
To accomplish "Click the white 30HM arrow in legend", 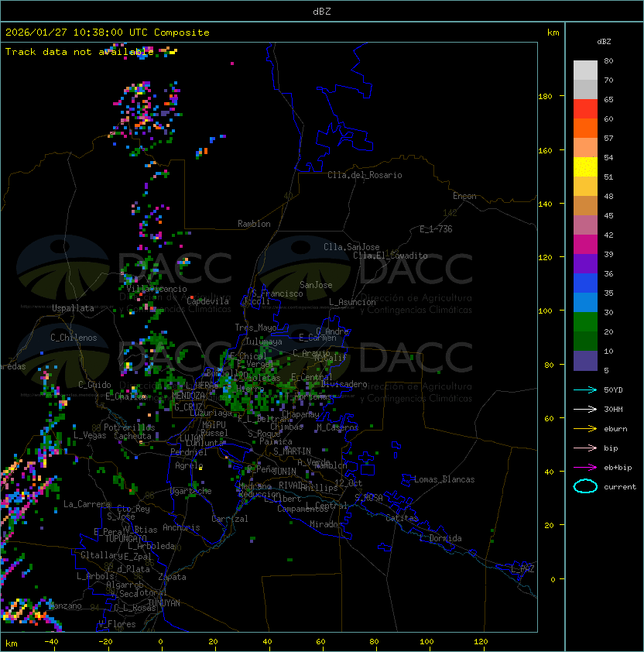I will [585, 409].
